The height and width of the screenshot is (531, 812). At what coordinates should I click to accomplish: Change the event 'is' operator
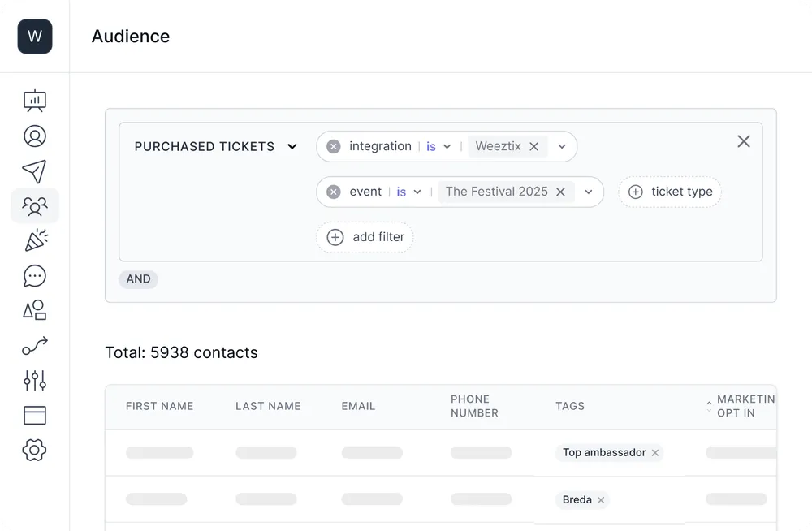click(x=408, y=192)
